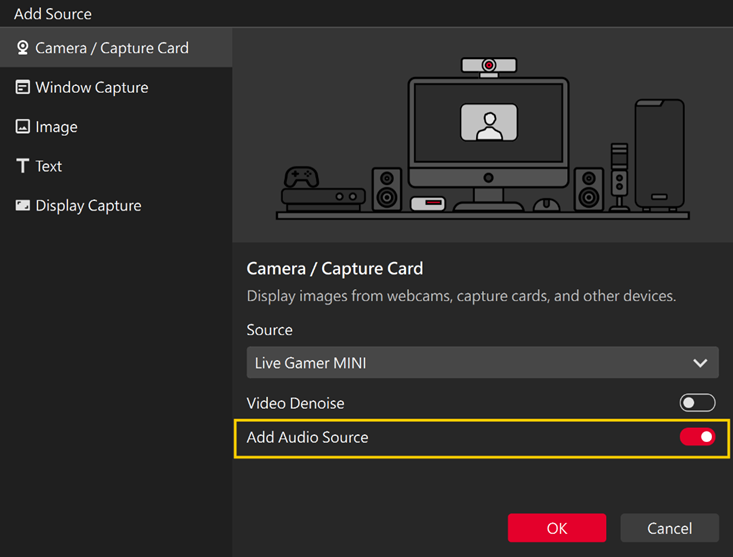Confirm with the red OK button
The height and width of the screenshot is (557, 733).
(x=556, y=528)
